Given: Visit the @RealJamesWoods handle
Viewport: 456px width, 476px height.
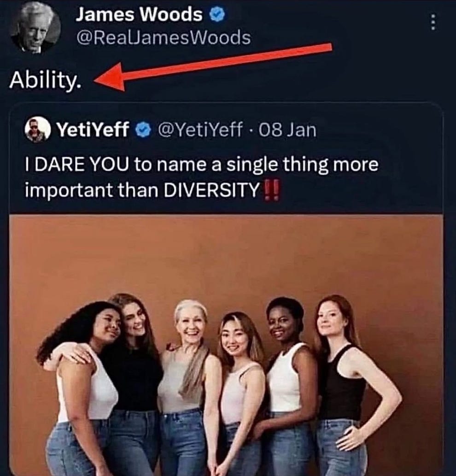Looking at the screenshot, I should click(x=164, y=38).
